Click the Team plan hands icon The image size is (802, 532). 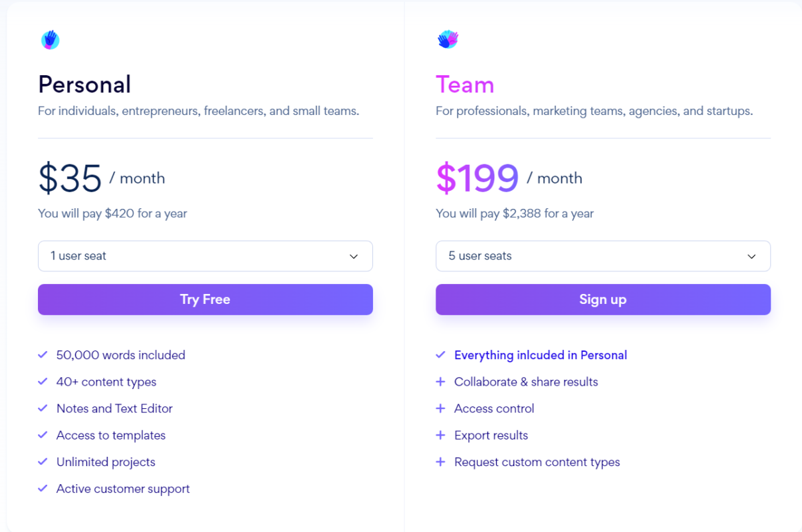coord(448,39)
